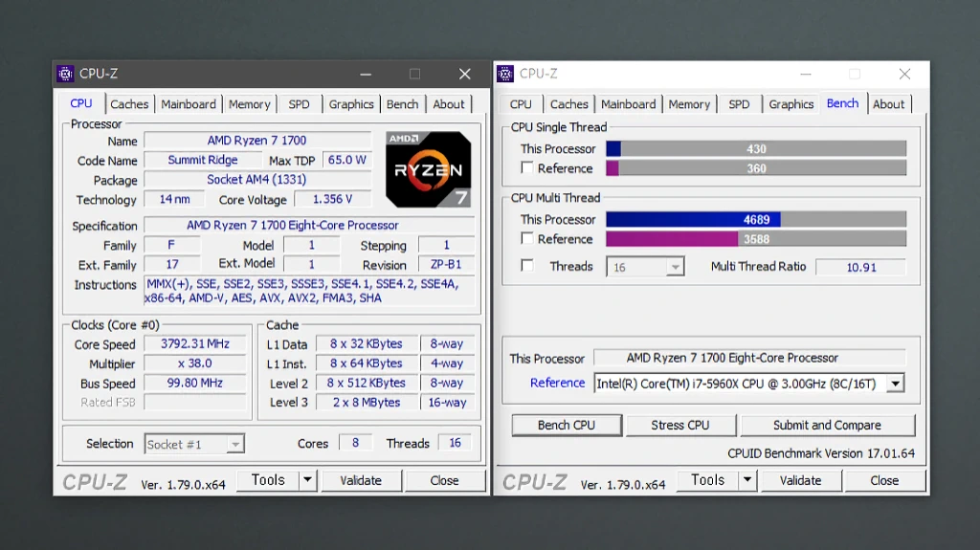Click the Core Voltage value 1.356 V

332,199
